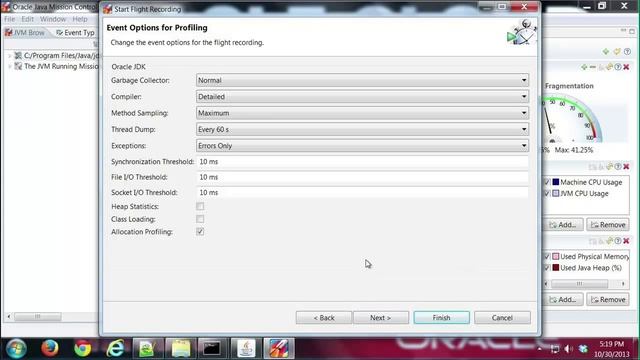Open the command prompt taskbar icon

tap(212, 348)
